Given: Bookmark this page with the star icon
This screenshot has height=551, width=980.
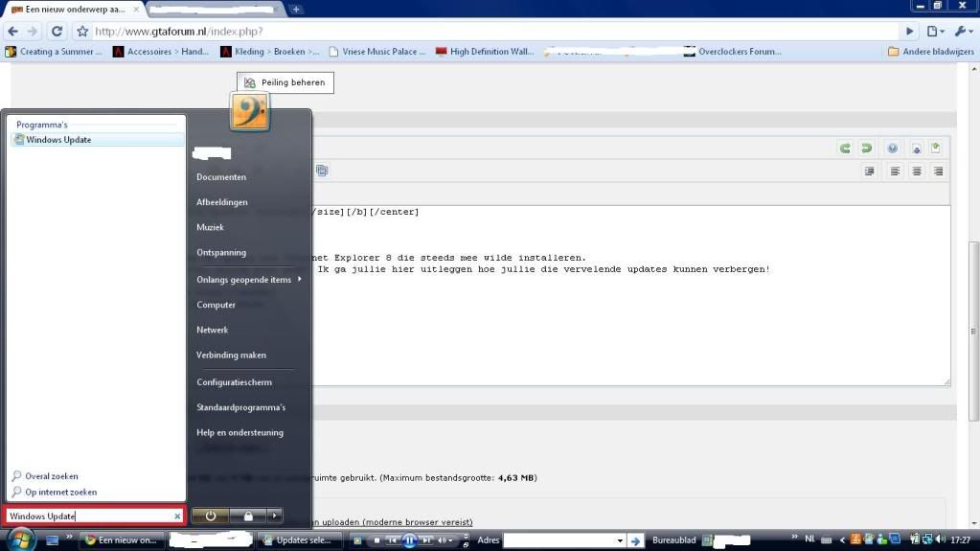Looking at the screenshot, I should tap(82, 32).
